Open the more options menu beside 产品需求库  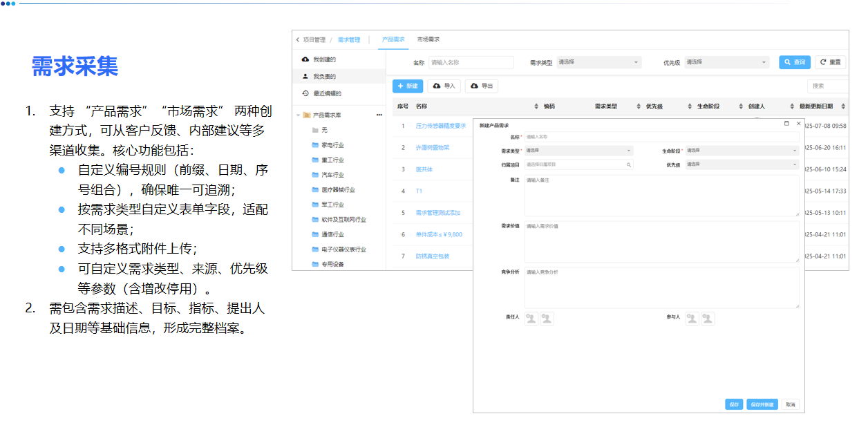coord(379,115)
